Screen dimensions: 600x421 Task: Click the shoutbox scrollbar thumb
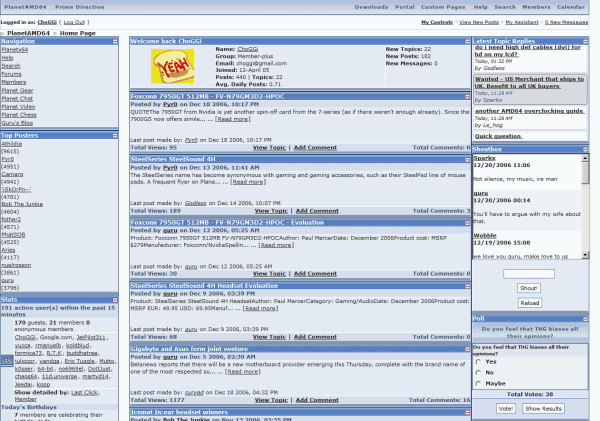[585, 173]
